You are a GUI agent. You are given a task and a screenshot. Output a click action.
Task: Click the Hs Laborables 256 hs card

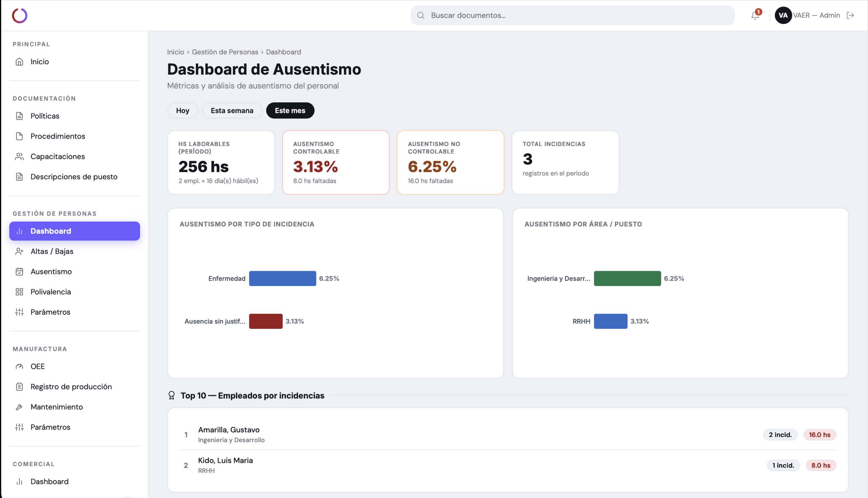221,162
